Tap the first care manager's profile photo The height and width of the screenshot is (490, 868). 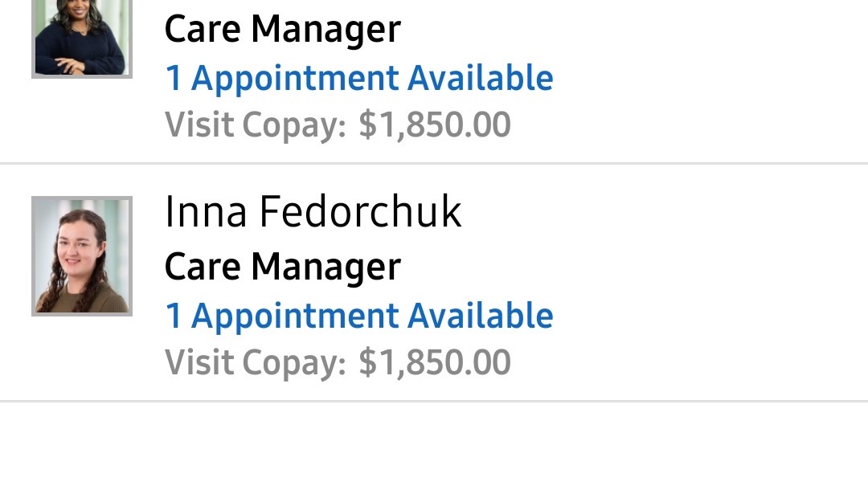tap(82, 38)
